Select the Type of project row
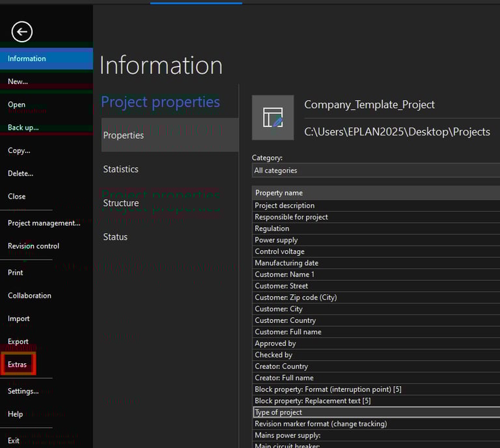500x448 pixels. [x=376, y=412]
